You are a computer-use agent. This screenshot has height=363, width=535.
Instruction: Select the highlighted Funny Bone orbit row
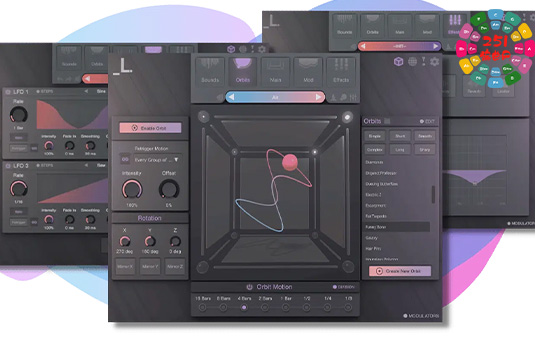[396, 227]
